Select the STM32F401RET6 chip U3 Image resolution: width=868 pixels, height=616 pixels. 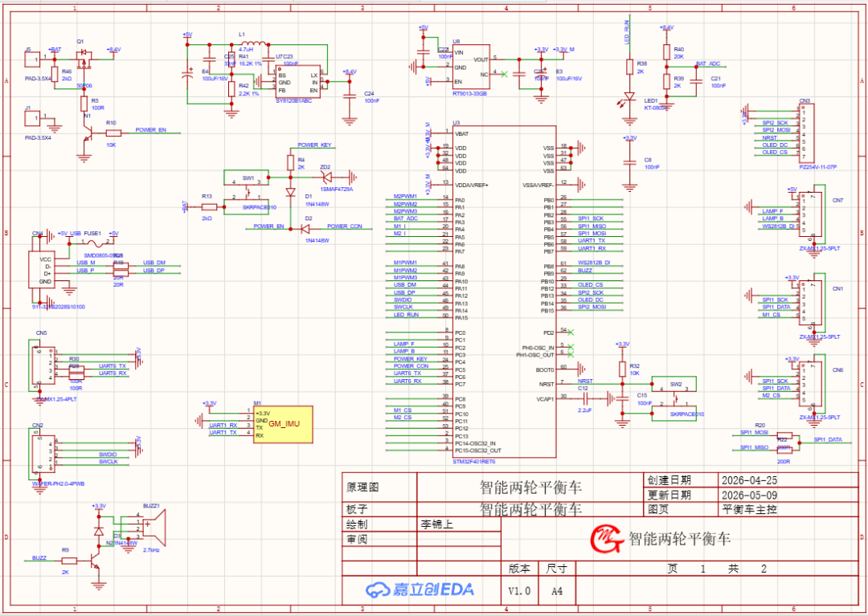coord(504,292)
